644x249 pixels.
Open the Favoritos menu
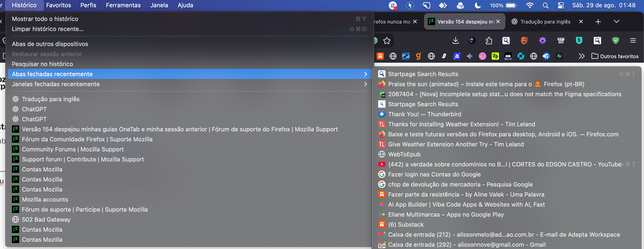58,5
